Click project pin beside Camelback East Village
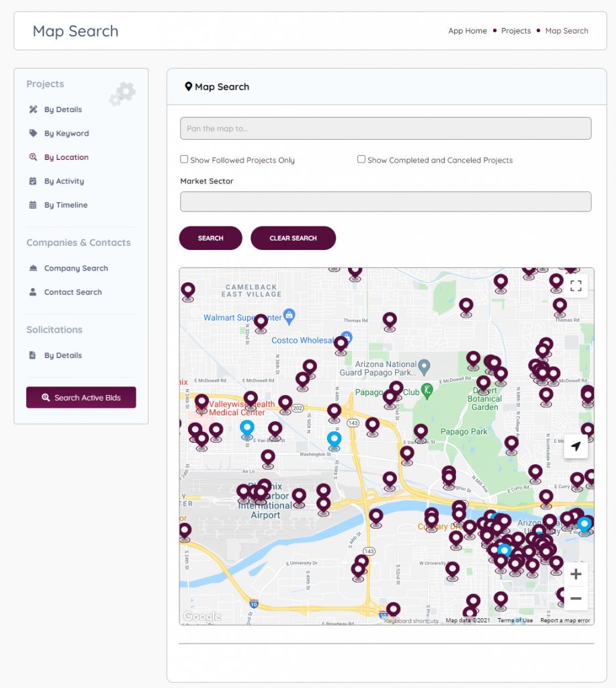 (188, 291)
